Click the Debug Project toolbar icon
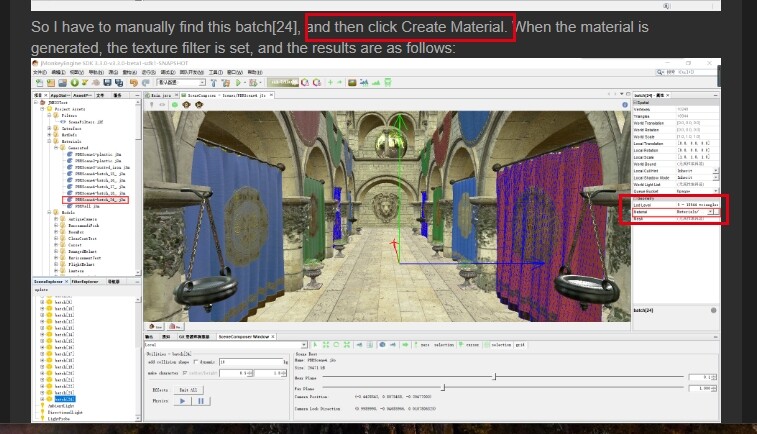The image size is (757, 434). [253, 83]
